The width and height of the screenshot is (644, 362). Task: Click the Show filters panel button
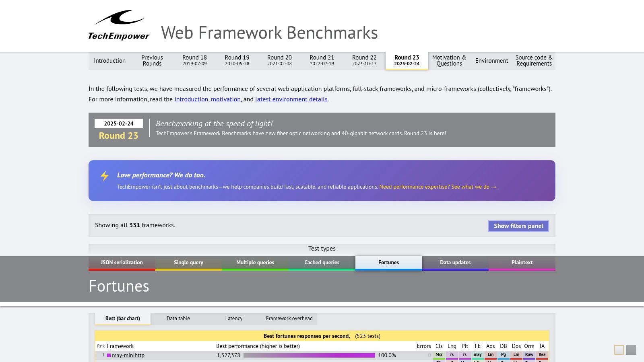[x=518, y=226]
